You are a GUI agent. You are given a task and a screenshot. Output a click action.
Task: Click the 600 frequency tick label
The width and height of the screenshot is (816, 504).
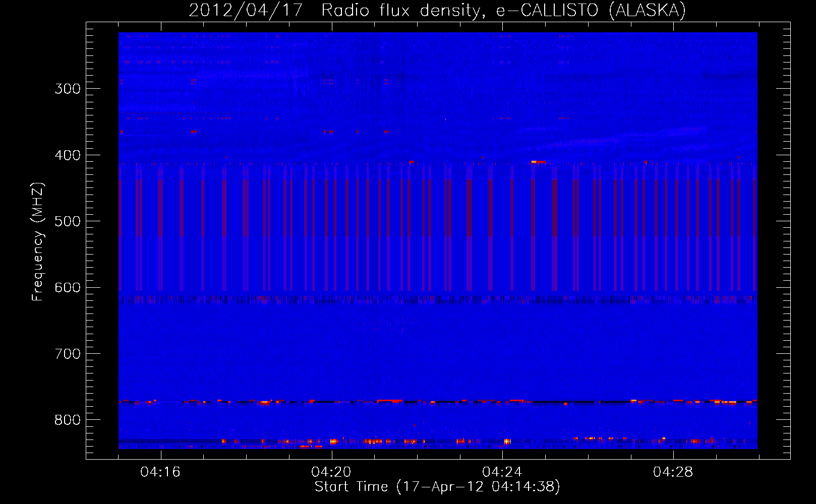pos(68,288)
